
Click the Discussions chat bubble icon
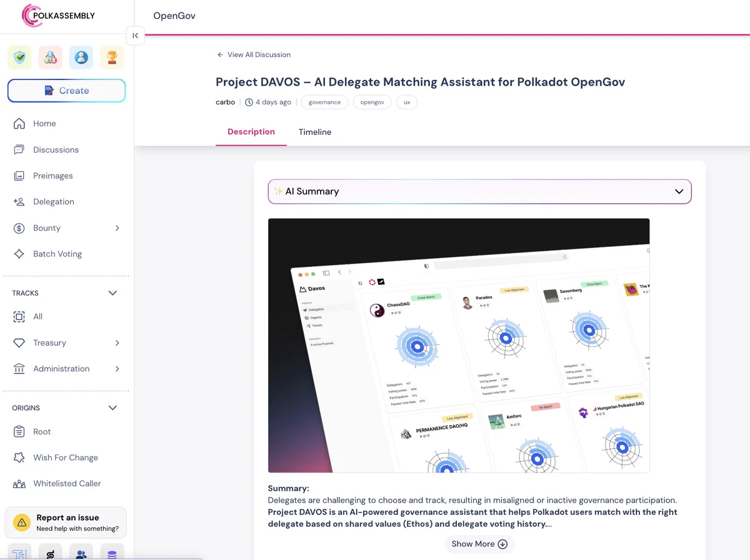click(x=19, y=150)
